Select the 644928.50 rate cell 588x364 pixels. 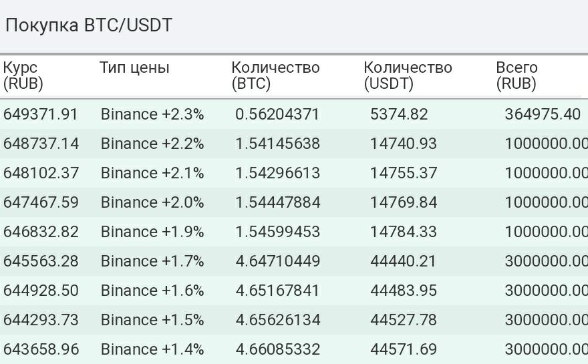pyautogui.click(x=41, y=291)
